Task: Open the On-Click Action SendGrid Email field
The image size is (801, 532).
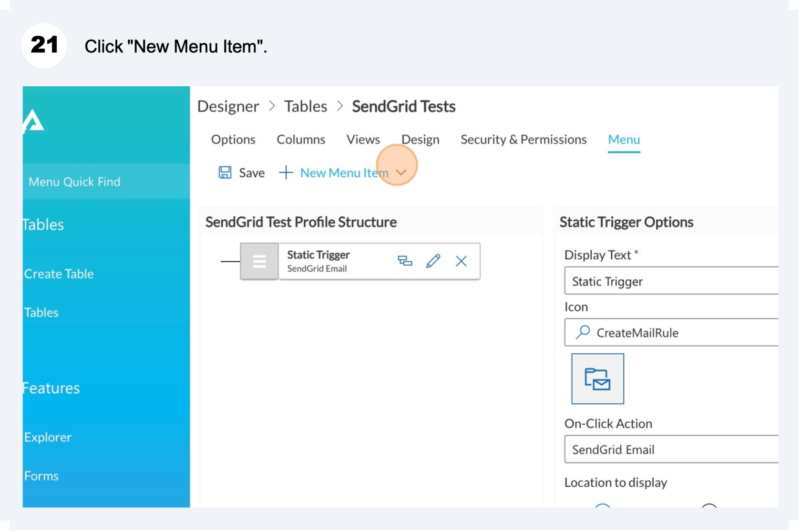Action: [672, 450]
